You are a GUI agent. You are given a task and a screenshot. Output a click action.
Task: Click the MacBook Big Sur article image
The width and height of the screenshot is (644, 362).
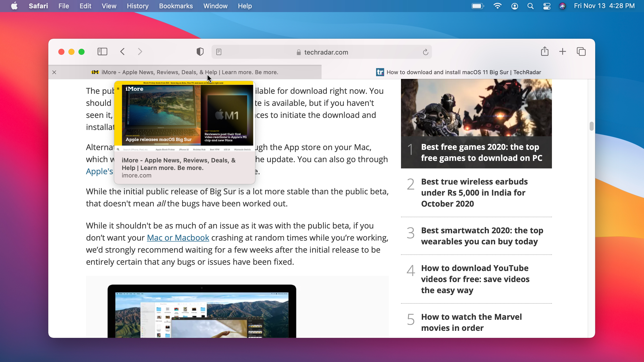[x=202, y=311]
